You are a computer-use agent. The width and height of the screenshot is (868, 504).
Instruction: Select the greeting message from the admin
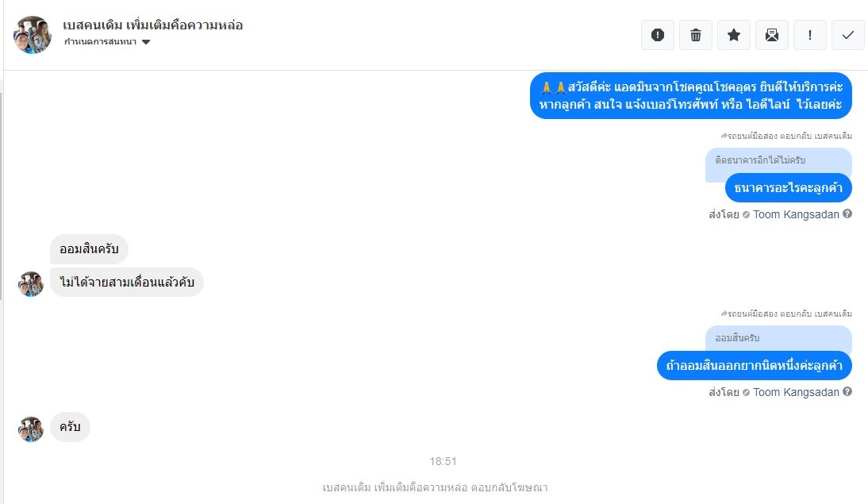691,96
